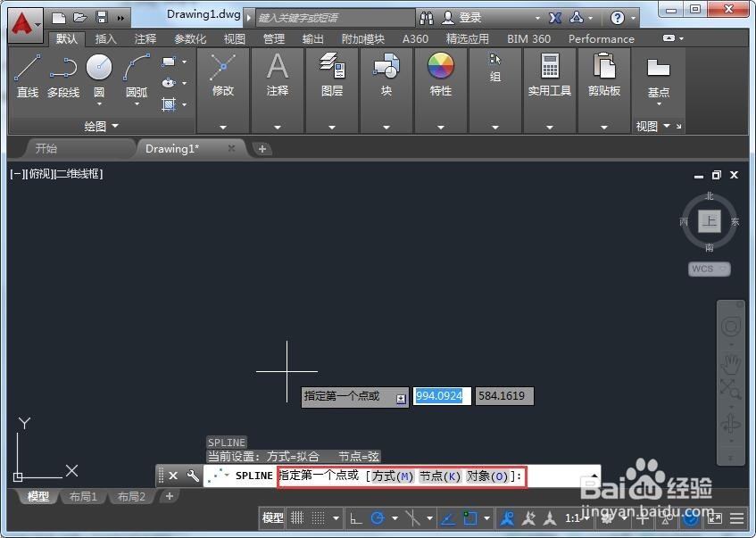
Task: Open the 圆 Circle options dropdown arrow
Action: pyautogui.click(x=99, y=104)
